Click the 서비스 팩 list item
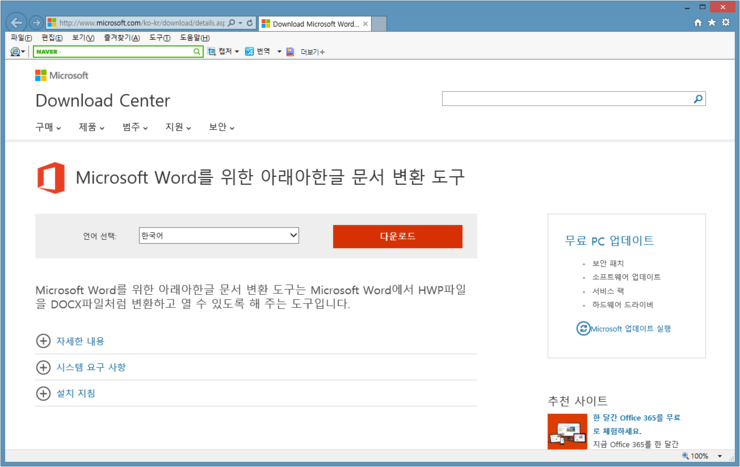This screenshot has height=467, width=740. tap(608, 291)
